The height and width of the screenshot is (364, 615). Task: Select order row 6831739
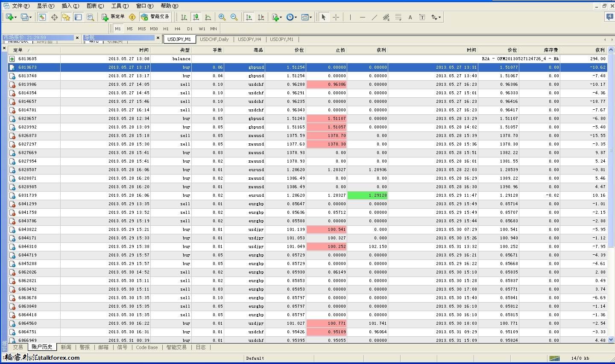[307, 195]
